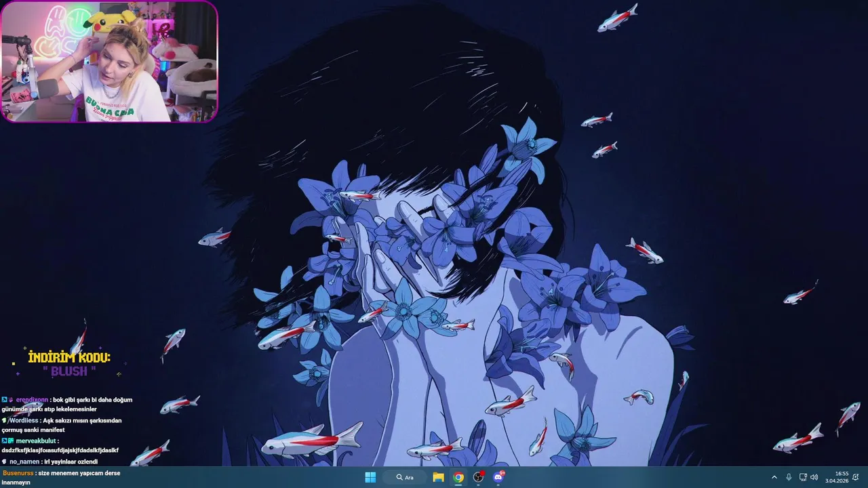868x488 pixels.
Task: Open the notification center bell icon
Action: (856, 477)
